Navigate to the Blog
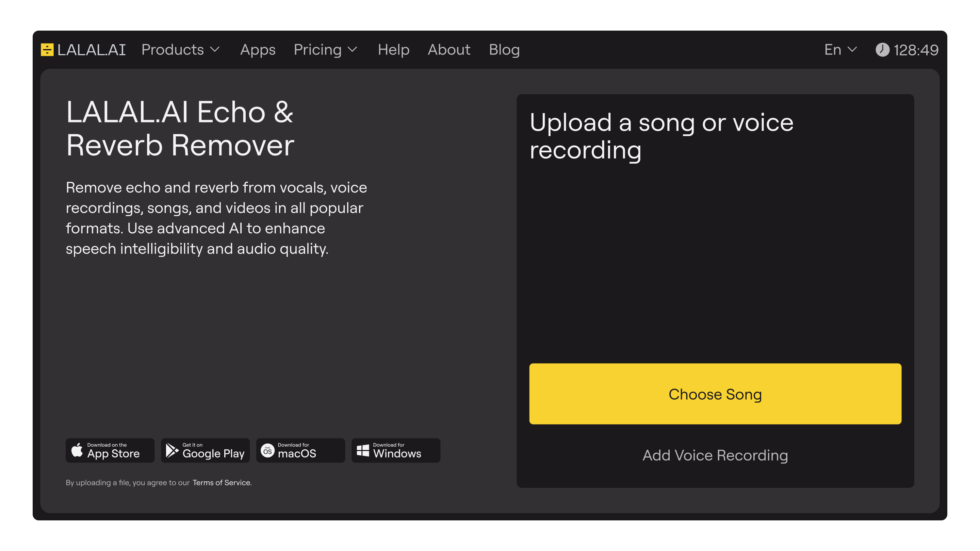This screenshot has height=551, width=980. point(504,50)
